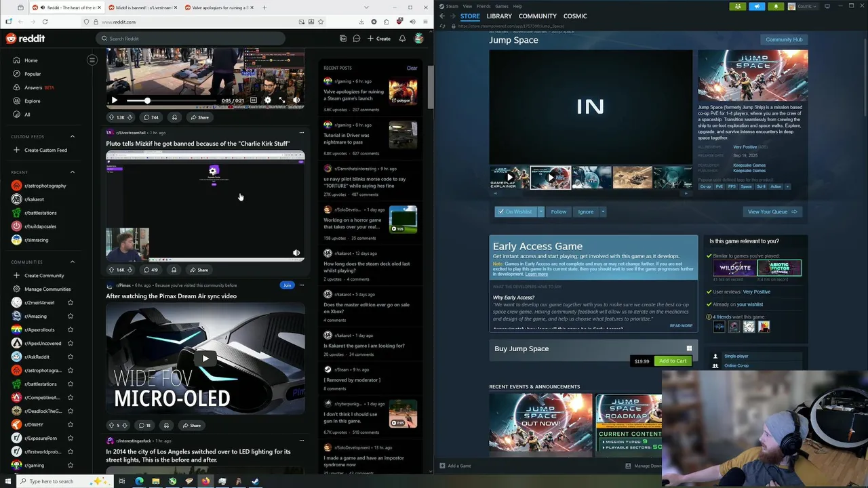The height and width of the screenshot is (488, 868).
Task: Open Steam icon in Windows taskbar
Action: [x=255, y=481]
